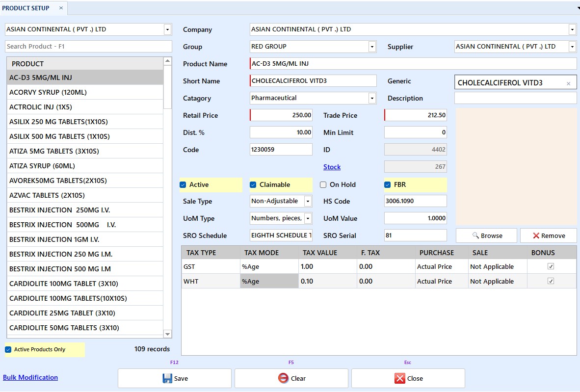Select BESTRIX INJECTION 1GM I.V.
The image size is (580, 392).
85,239
